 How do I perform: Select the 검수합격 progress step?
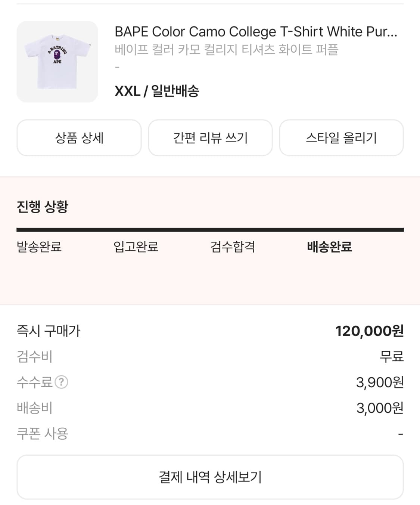233,247
